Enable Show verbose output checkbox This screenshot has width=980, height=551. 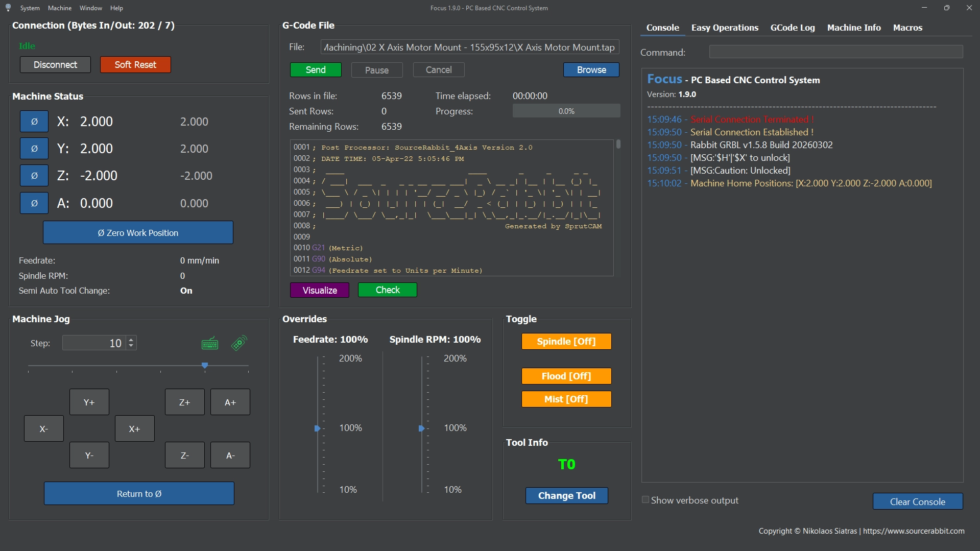tap(646, 500)
